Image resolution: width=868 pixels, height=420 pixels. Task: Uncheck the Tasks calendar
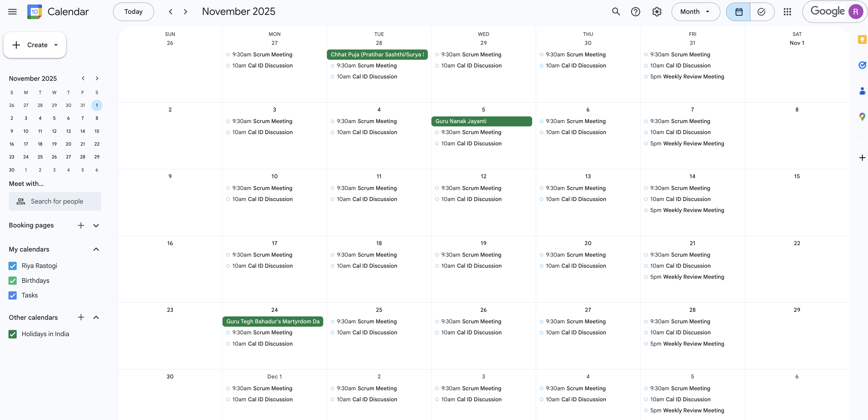[x=13, y=295]
